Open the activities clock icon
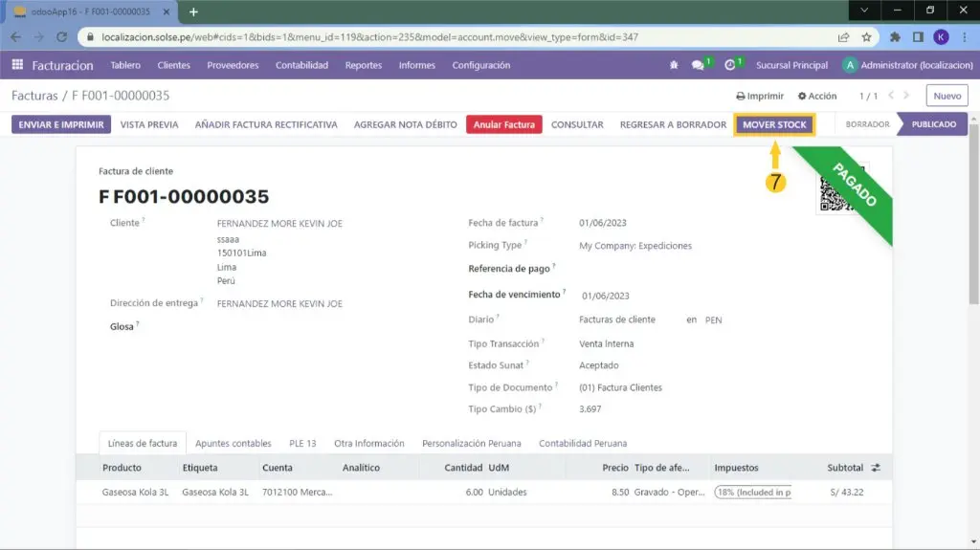980x550 pixels. pyautogui.click(x=730, y=65)
